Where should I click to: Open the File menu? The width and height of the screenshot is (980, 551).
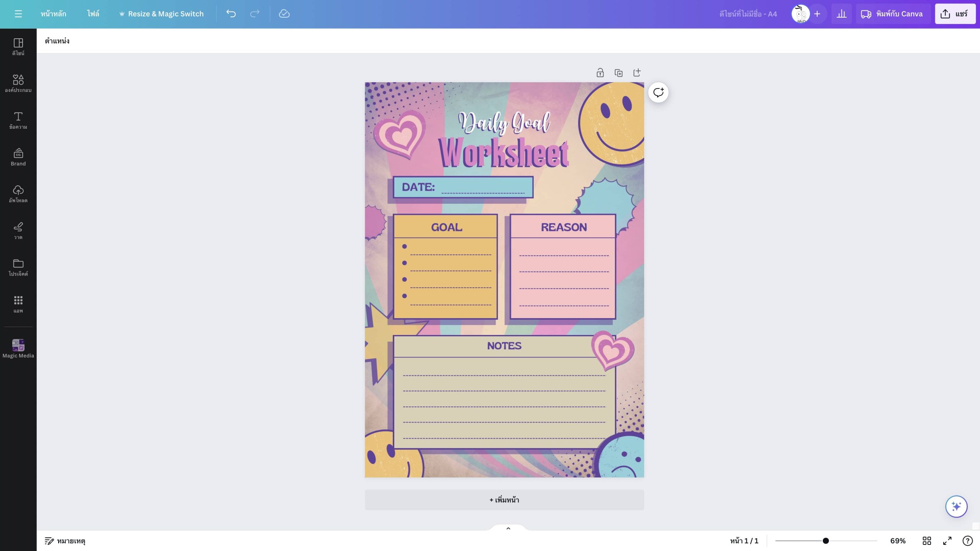pos(93,14)
